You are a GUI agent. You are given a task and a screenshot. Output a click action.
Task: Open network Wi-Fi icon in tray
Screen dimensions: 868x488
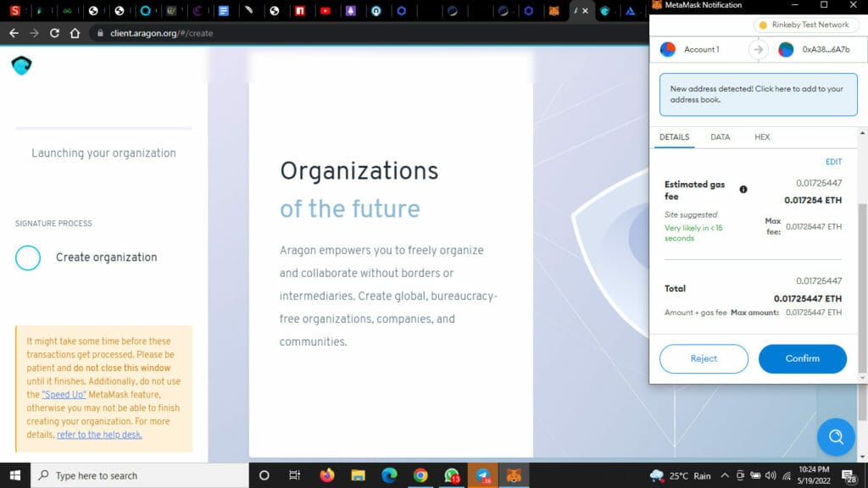(786, 475)
